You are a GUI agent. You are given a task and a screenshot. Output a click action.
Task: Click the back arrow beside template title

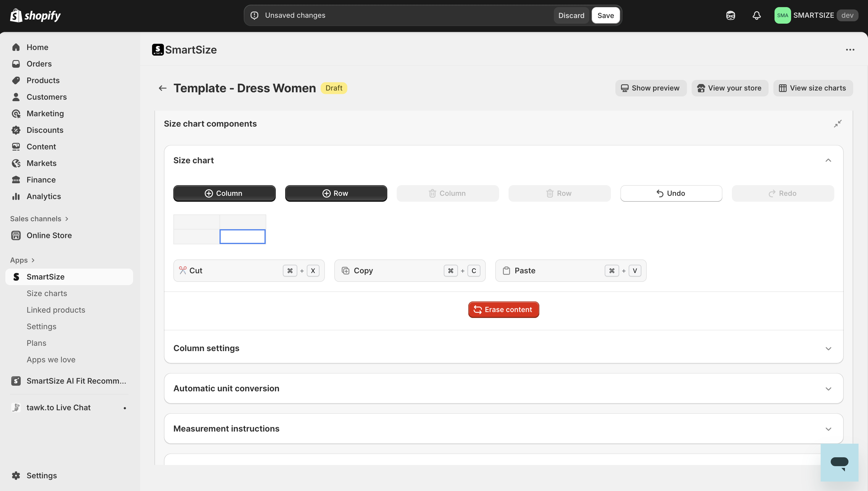[162, 88]
